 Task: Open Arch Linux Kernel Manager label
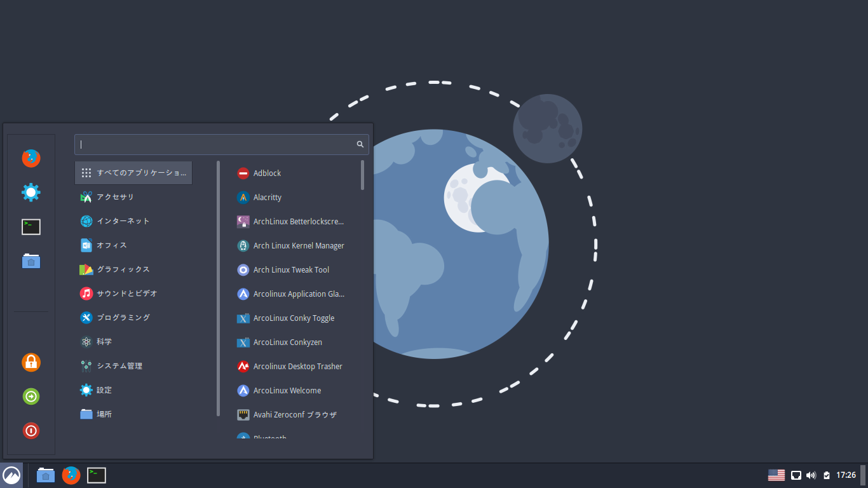tap(299, 246)
